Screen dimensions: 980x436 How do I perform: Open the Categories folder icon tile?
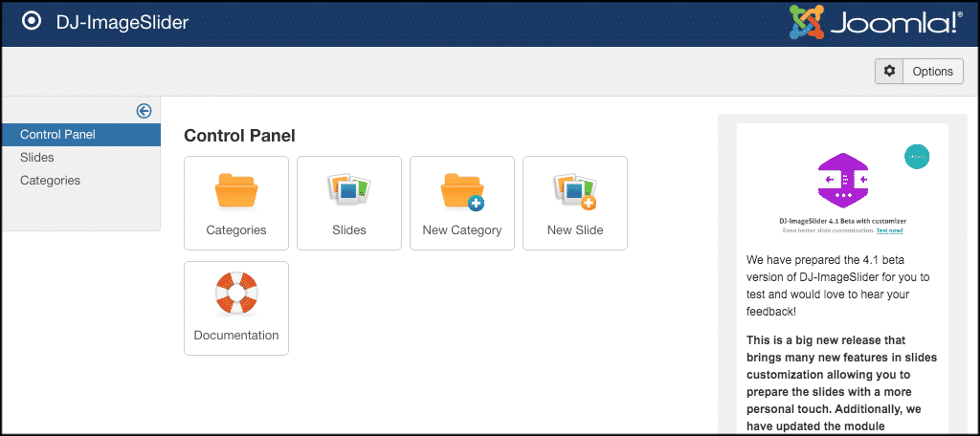236,190
